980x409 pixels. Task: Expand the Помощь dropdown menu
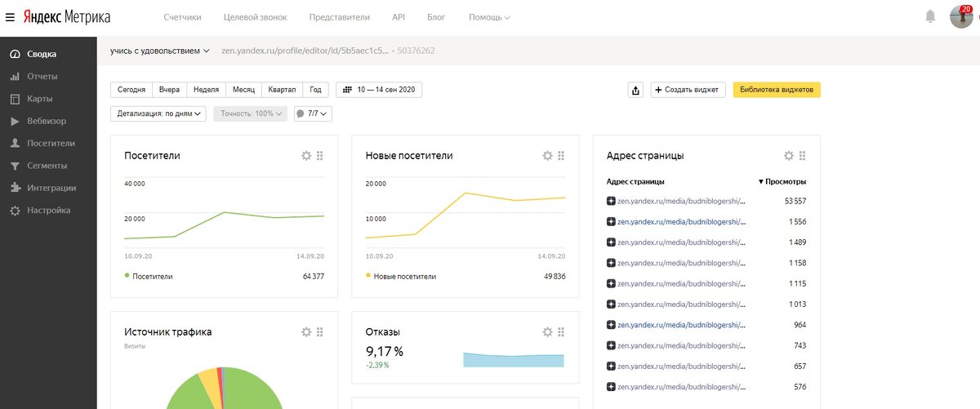pyautogui.click(x=489, y=17)
